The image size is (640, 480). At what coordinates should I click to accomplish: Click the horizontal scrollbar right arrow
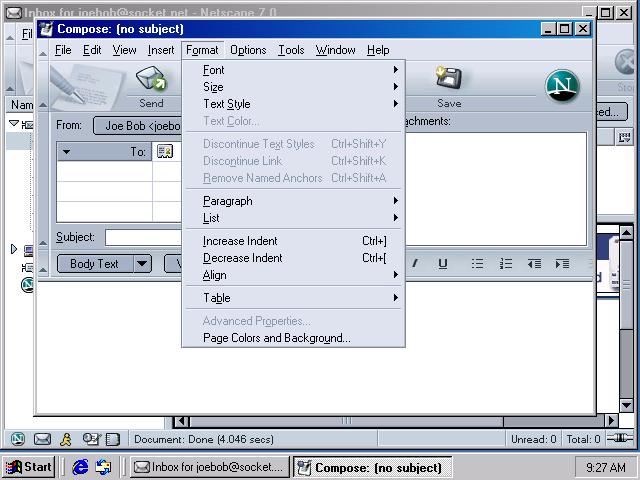tap(611, 420)
